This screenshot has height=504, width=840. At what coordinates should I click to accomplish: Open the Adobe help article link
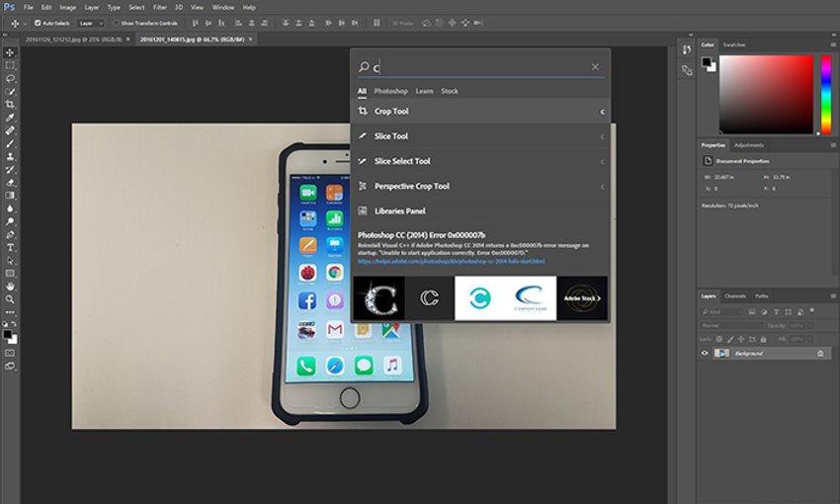443,262
